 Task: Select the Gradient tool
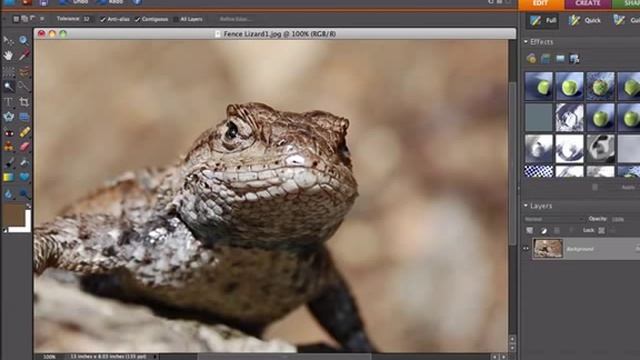coord(8,177)
